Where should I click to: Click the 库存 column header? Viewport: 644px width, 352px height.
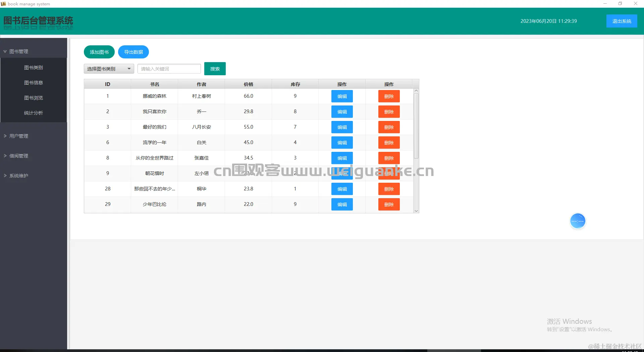tap(295, 84)
